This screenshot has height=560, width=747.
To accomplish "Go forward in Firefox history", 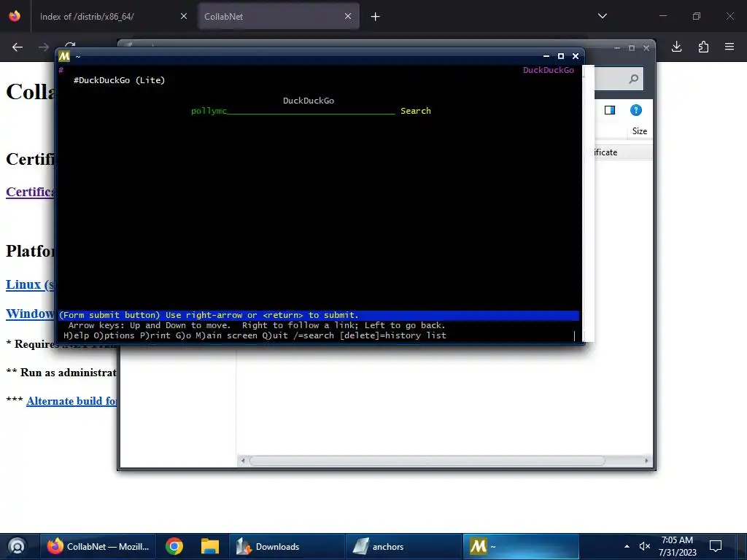I will (x=43, y=47).
